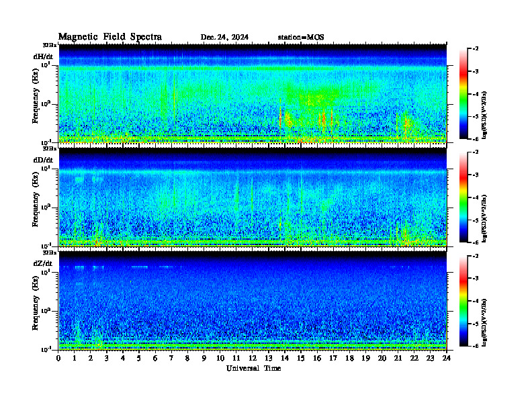This screenshot has width=532, height=411.
Task: Click the "Universal Time" axis title
Action: [x=253, y=368]
